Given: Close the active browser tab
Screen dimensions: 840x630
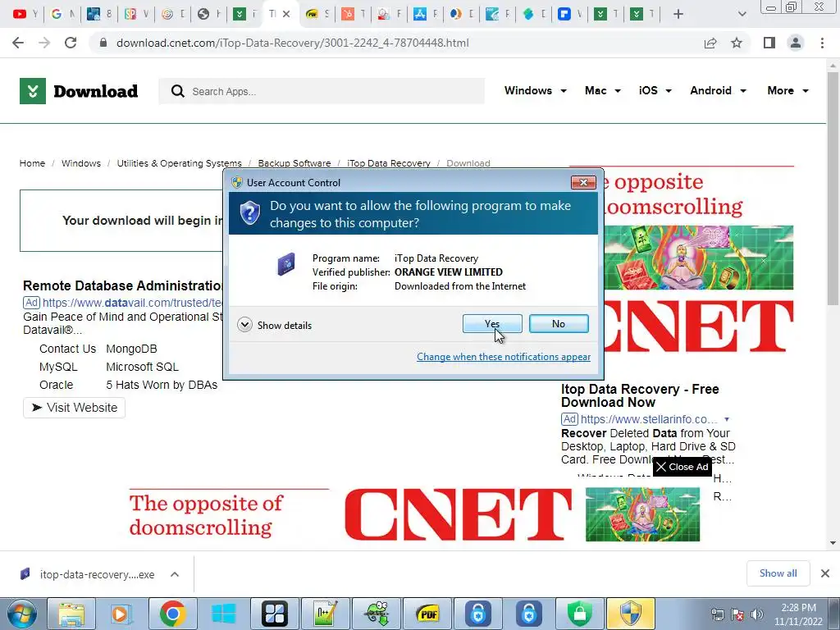Looking at the screenshot, I should [286, 14].
